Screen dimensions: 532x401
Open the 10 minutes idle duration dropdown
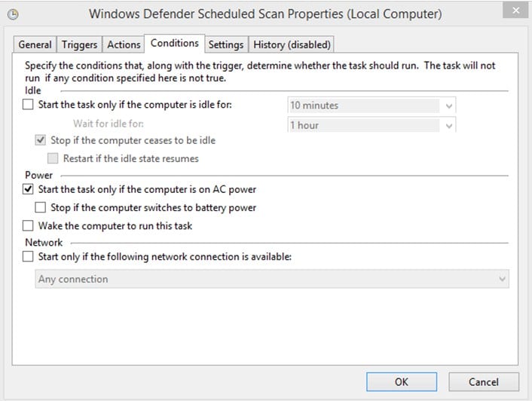[371, 106]
